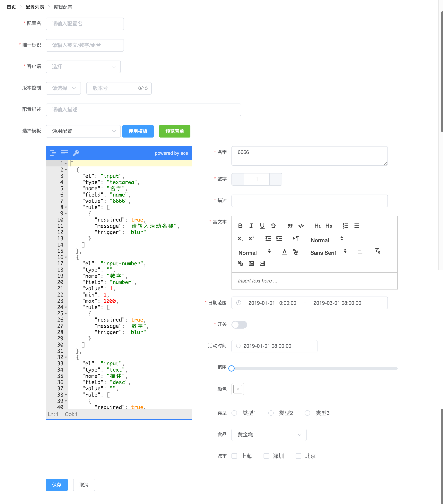Select the 类型2 radio button
The width and height of the screenshot is (443, 504).
tap(271, 413)
